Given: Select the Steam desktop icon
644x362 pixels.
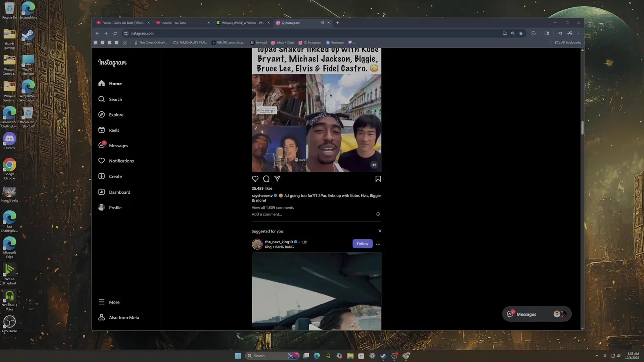Looking at the screenshot, I should [28, 38].
